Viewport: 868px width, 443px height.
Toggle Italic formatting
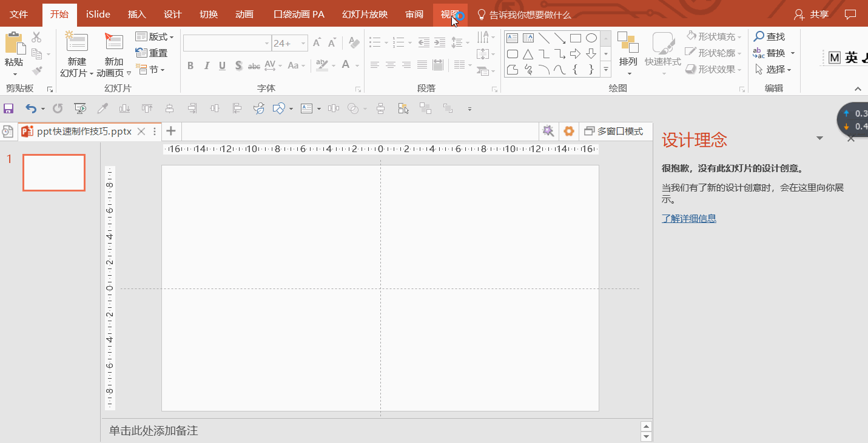coord(206,65)
